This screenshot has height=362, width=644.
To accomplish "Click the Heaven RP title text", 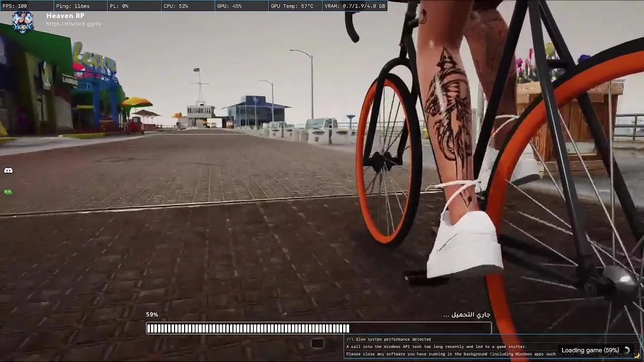I will 65,16.
